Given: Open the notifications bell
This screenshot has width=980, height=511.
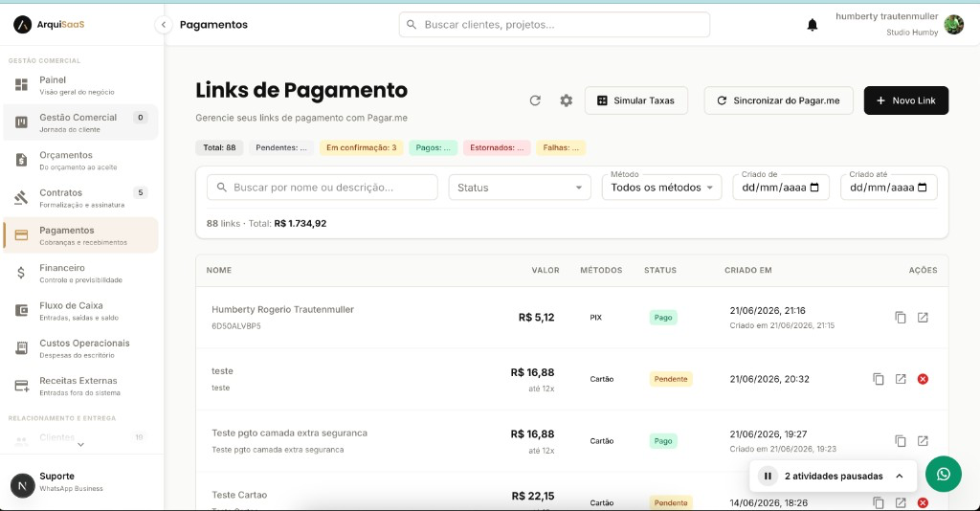Looking at the screenshot, I should tap(812, 25).
